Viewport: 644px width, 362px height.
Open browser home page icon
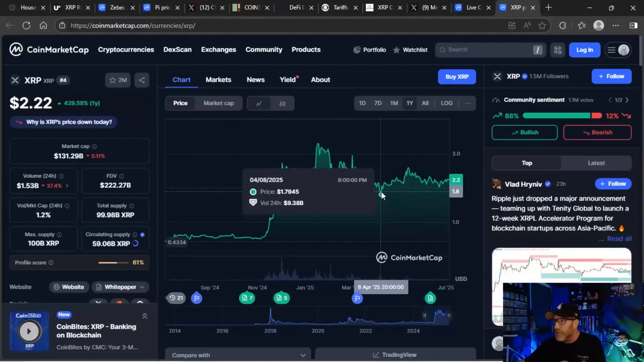pyautogui.click(x=43, y=25)
